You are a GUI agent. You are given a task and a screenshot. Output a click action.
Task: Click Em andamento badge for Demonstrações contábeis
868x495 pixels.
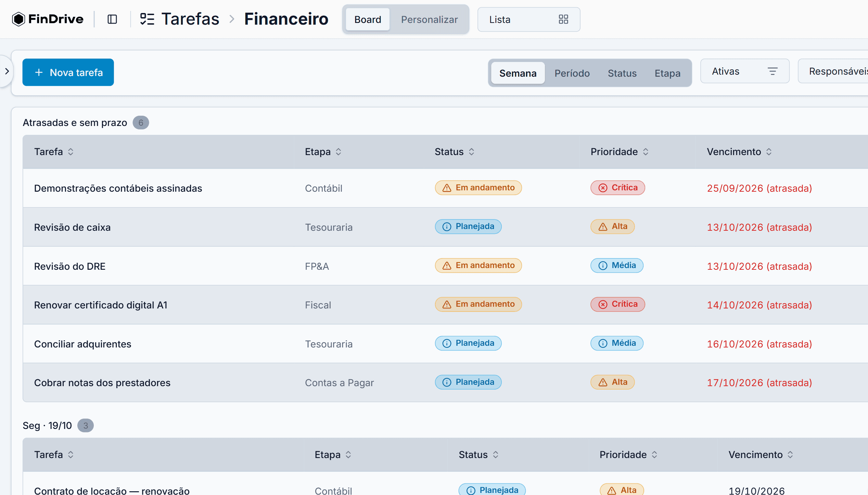coord(478,188)
